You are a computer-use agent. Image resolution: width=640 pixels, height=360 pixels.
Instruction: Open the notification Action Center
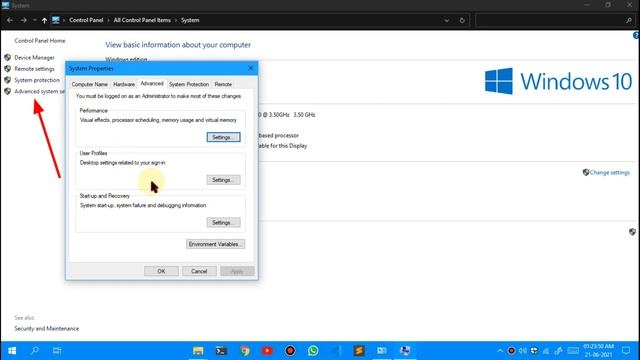[x=626, y=351]
